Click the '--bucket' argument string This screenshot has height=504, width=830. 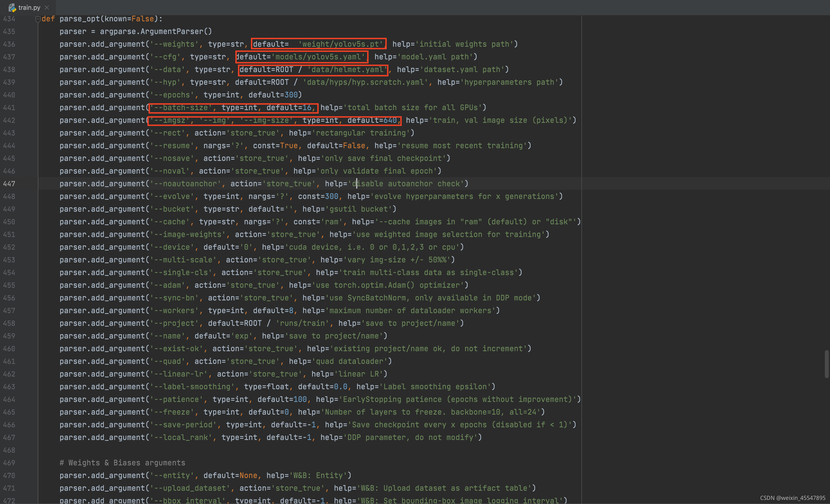[172, 209]
